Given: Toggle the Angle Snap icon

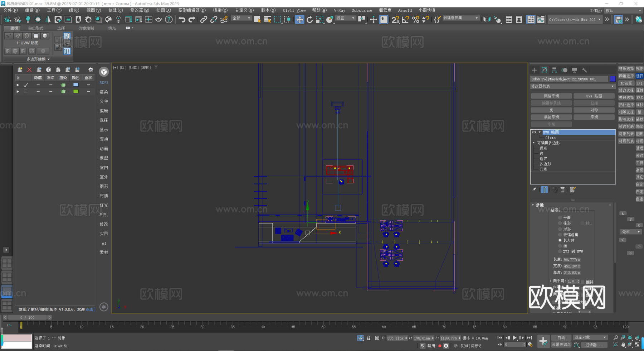Looking at the screenshot, I should [x=405, y=19].
